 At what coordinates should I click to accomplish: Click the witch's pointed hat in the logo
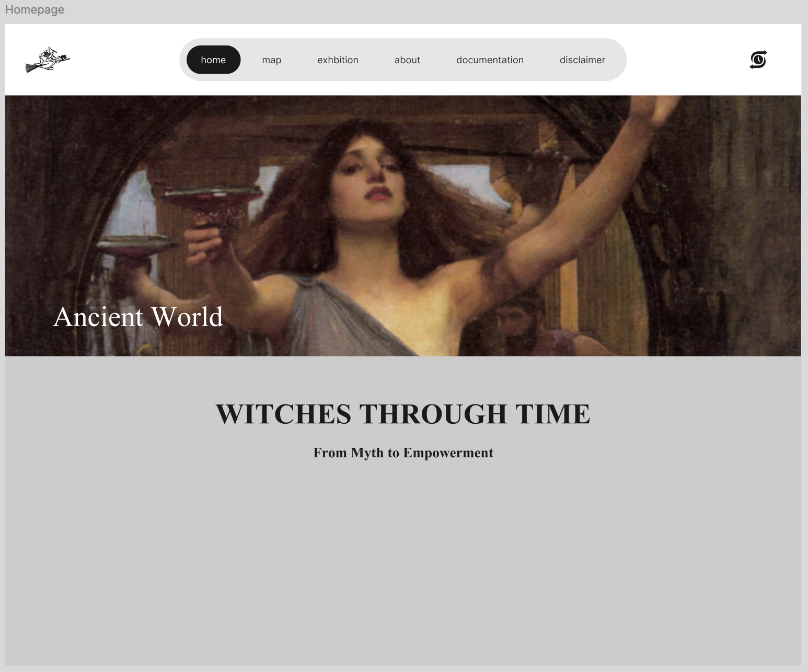(x=51, y=50)
